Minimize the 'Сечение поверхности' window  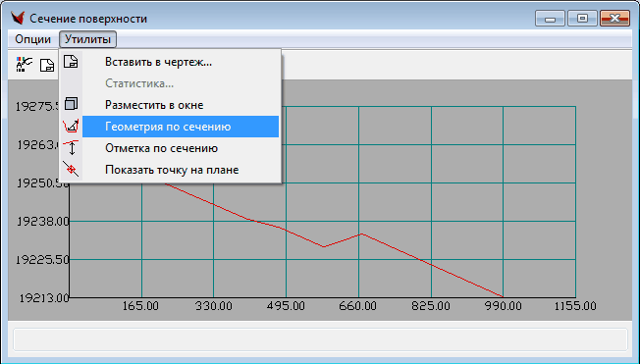551,19
